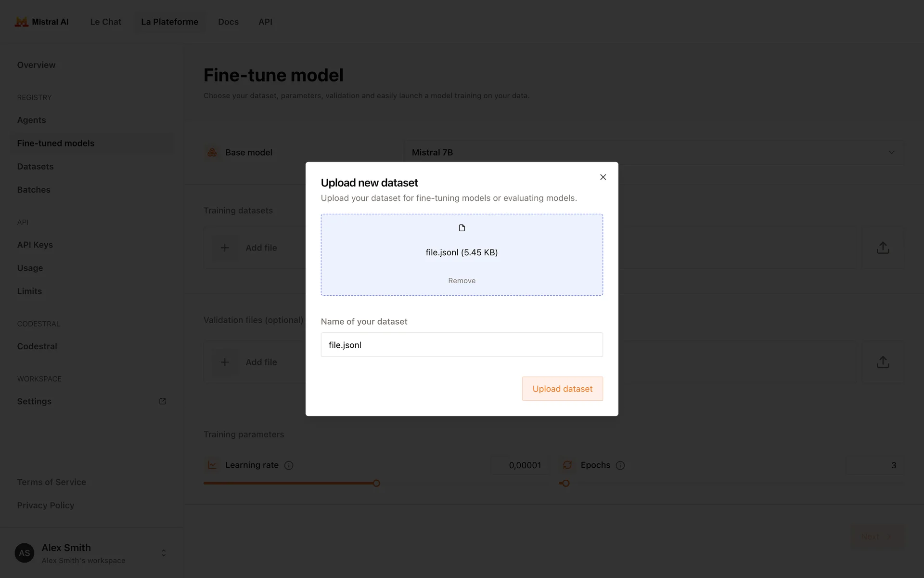Click the Epochs info icon
Image resolution: width=924 pixels, height=578 pixels.
pyautogui.click(x=620, y=465)
